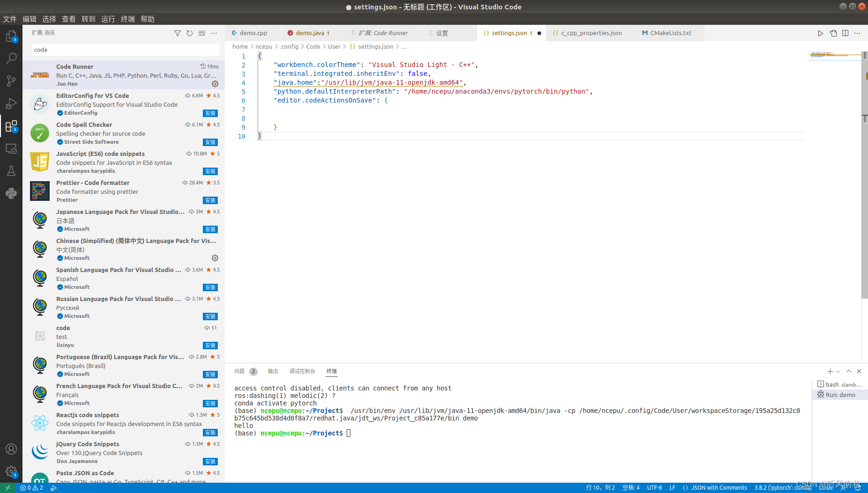Open the Testing flask icon

(11, 171)
